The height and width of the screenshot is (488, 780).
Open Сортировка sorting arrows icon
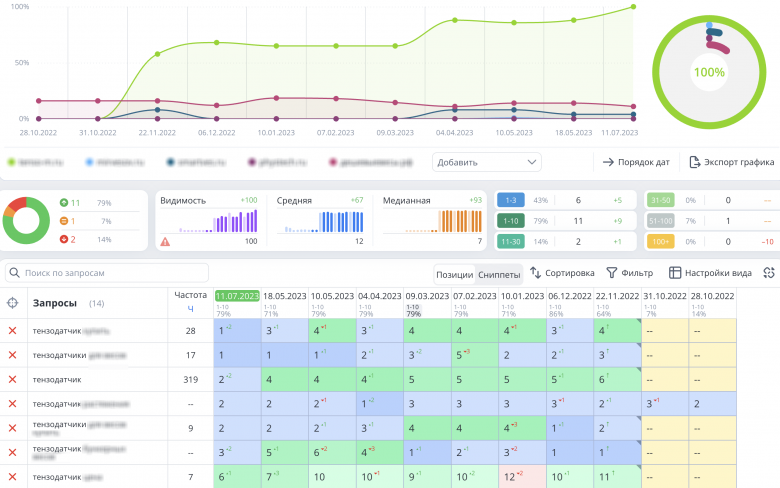click(535, 273)
